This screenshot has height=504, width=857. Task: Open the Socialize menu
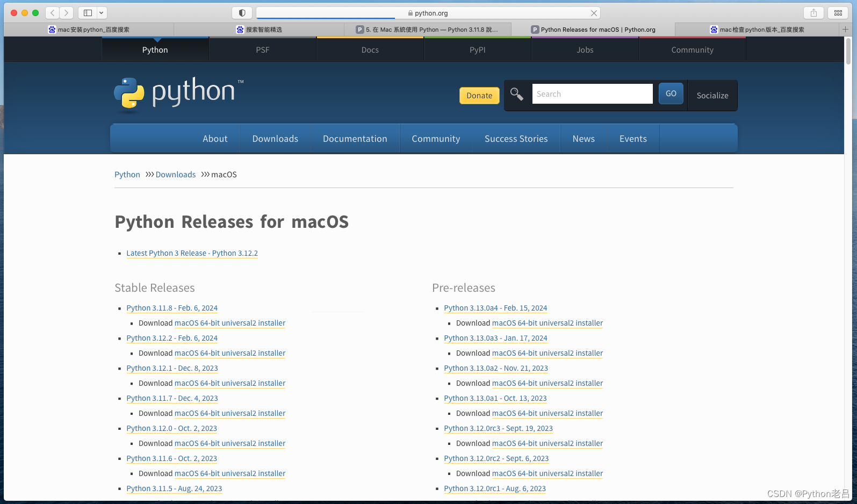point(712,95)
